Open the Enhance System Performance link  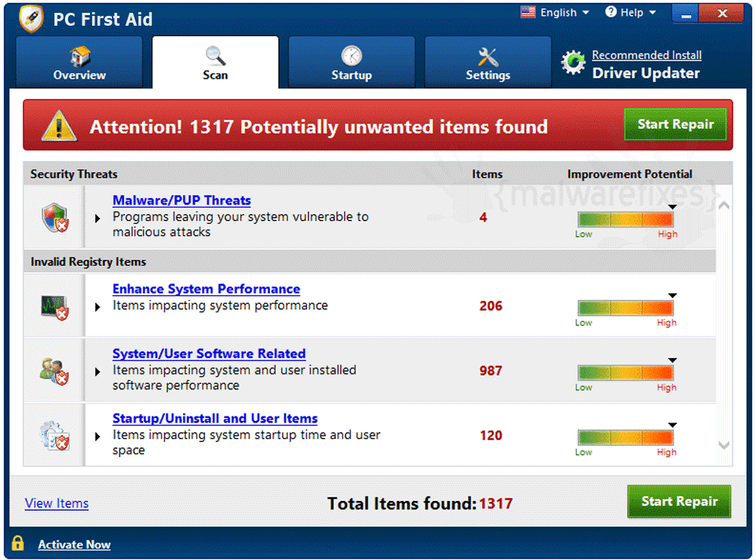(x=206, y=289)
